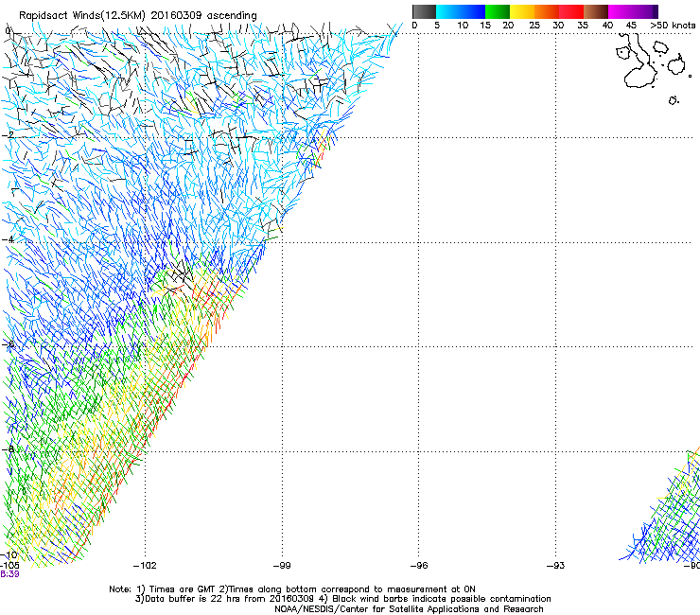Click the '-99' longitude axis label
The width and height of the screenshot is (700, 615).
tap(282, 566)
